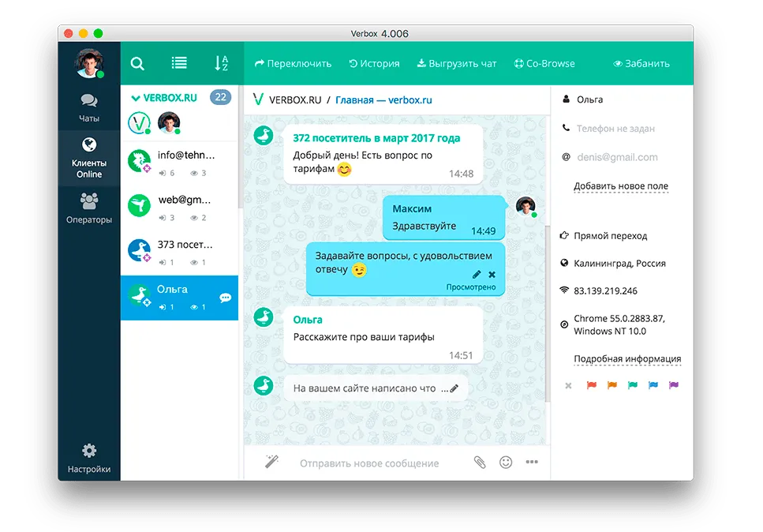The width and height of the screenshot is (763, 532).
Task: Click the Chrome browser icon
Action: point(564,324)
